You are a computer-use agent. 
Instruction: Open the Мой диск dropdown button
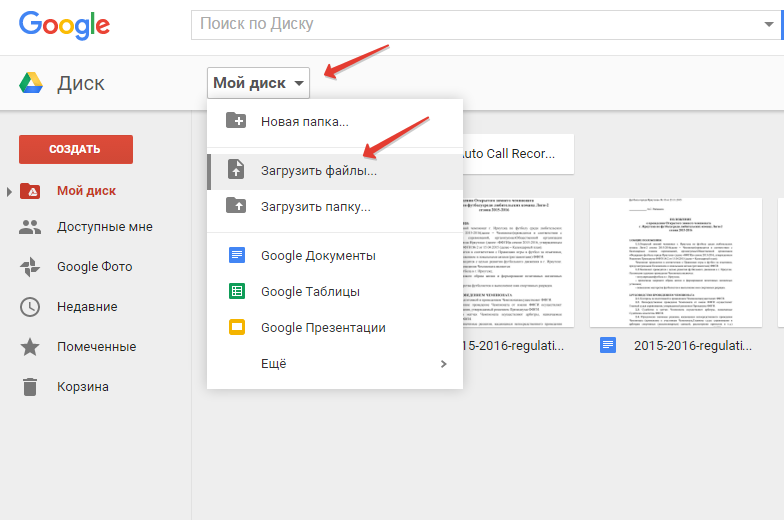[x=258, y=83]
